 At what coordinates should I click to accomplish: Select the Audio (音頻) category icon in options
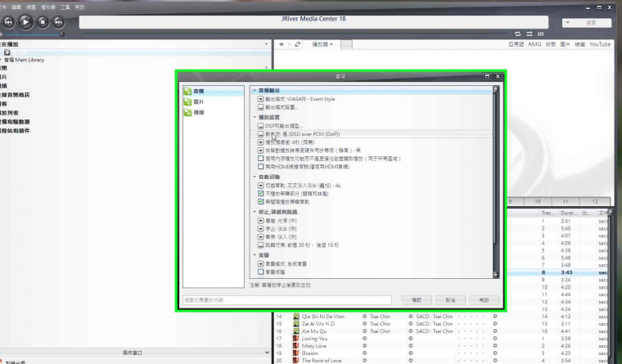[188, 91]
